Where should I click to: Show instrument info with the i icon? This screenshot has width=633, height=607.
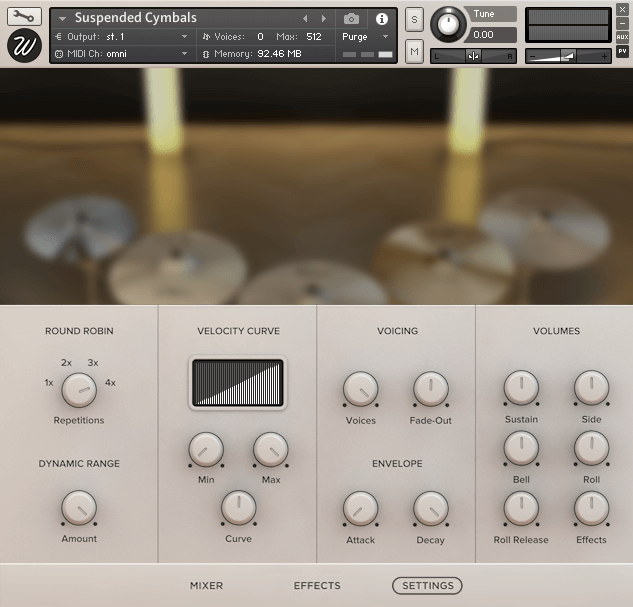click(x=381, y=19)
